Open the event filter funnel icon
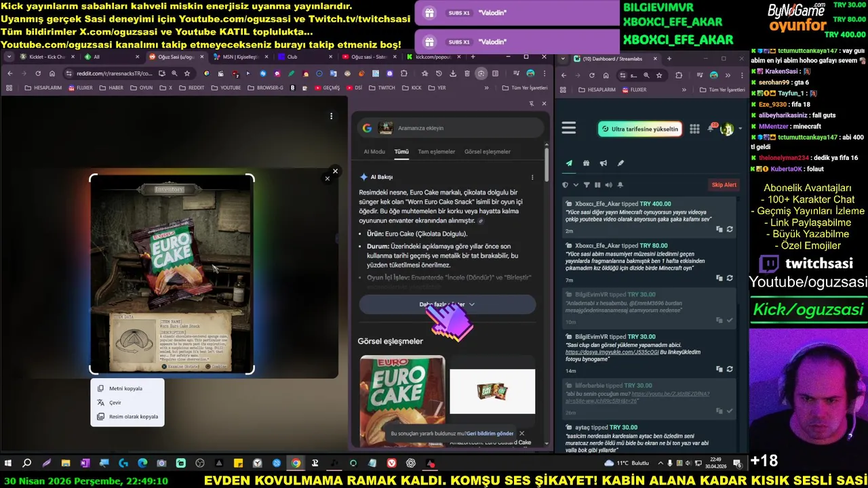868x488 pixels. [587, 184]
